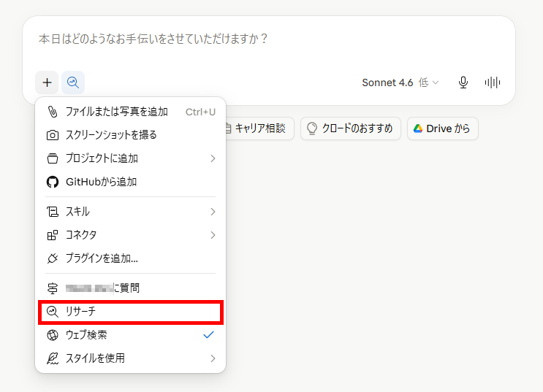Click the Ctrl+U shortcut text

click(200, 112)
